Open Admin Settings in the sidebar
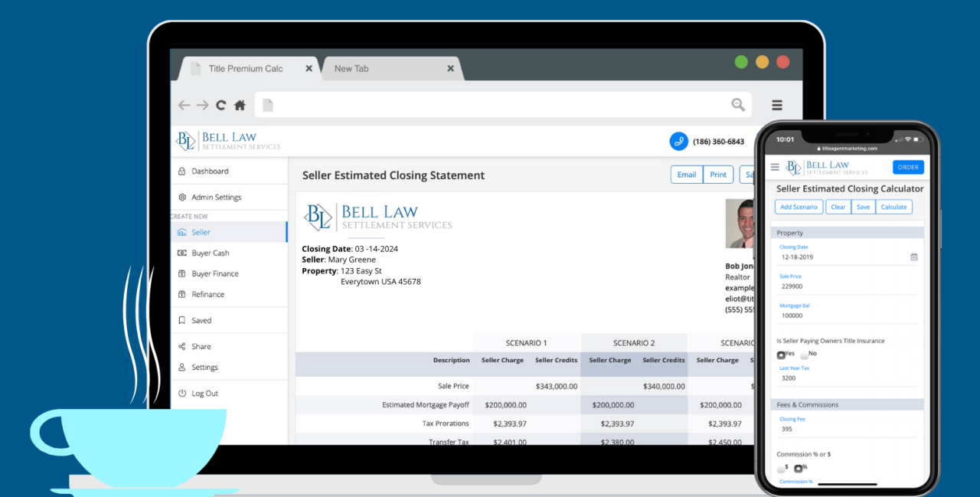This screenshot has height=497, width=980. click(216, 198)
